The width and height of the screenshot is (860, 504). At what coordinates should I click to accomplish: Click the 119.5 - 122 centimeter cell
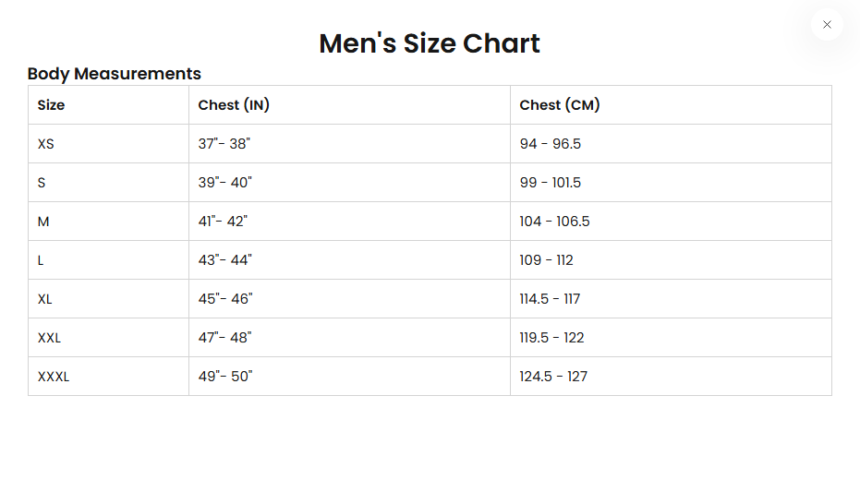click(551, 338)
